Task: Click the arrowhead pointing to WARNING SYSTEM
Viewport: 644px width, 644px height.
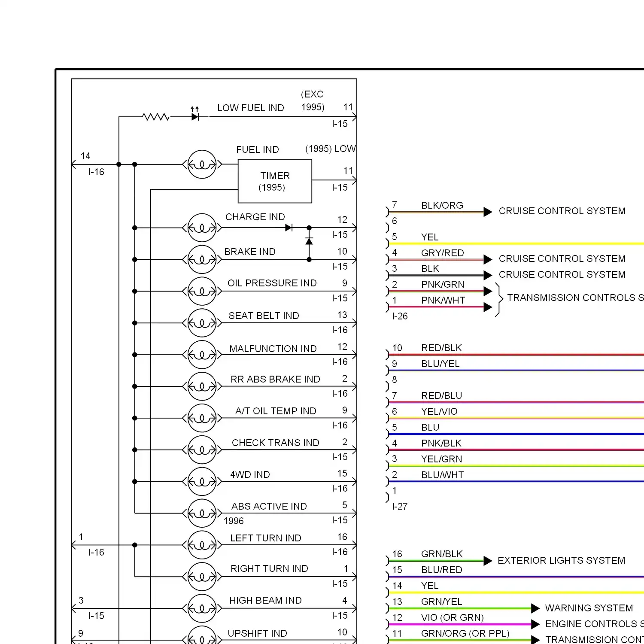Action: tap(535, 608)
